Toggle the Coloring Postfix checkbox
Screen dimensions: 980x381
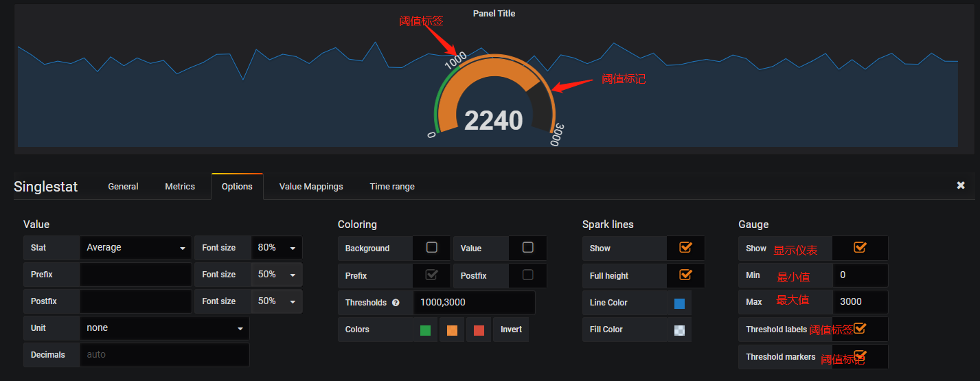pos(527,275)
